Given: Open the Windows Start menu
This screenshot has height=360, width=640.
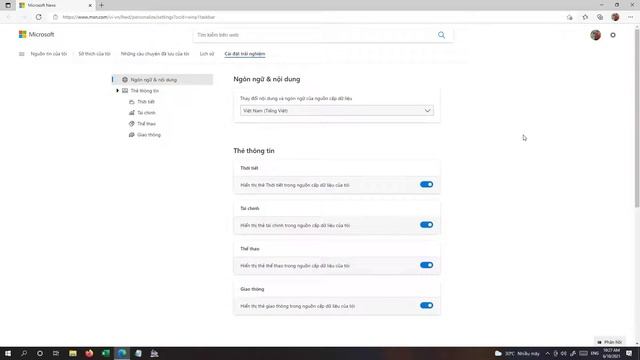Looking at the screenshot, I should click(x=8, y=353).
